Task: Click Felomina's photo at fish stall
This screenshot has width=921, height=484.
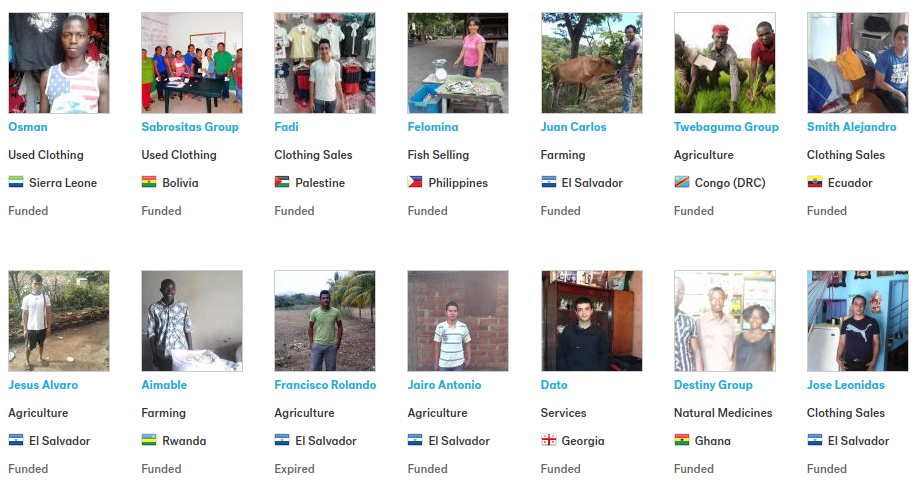Action: [x=458, y=63]
